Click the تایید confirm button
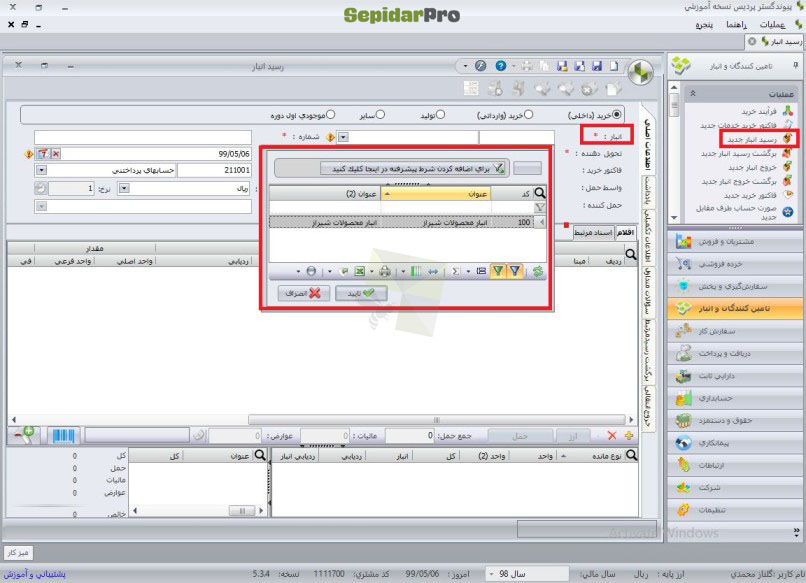Image resolution: width=806 pixels, height=583 pixels. click(361, 294)
